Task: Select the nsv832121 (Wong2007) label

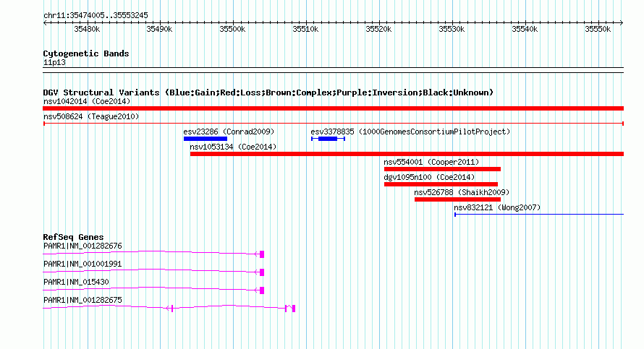Action: click(x=497, y=207)
